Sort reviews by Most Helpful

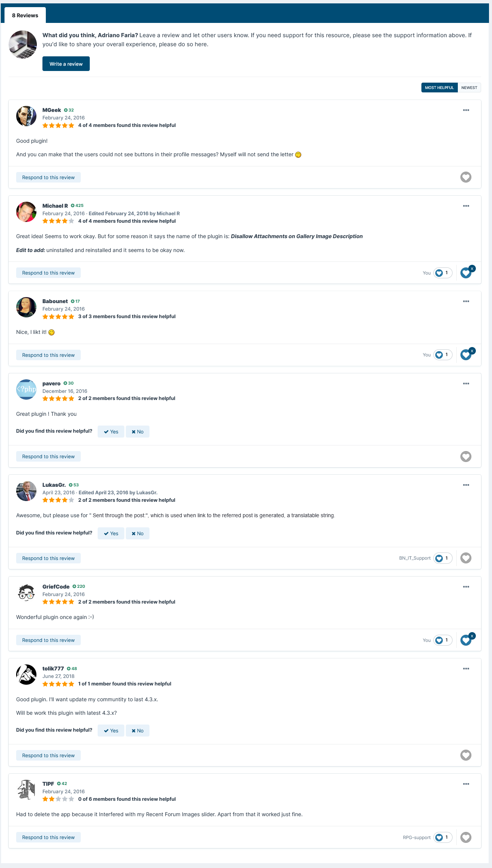439,88
